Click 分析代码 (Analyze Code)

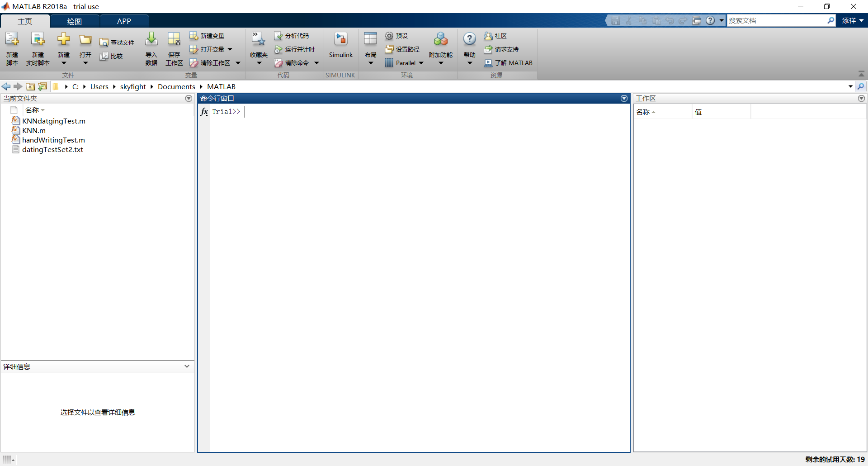[x=292, y=36]
